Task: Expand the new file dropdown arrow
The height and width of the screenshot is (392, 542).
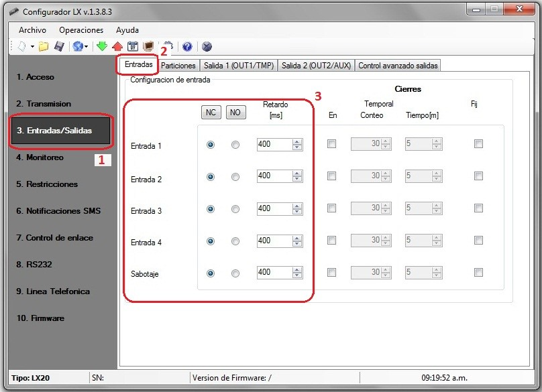Action: (32, 46)
